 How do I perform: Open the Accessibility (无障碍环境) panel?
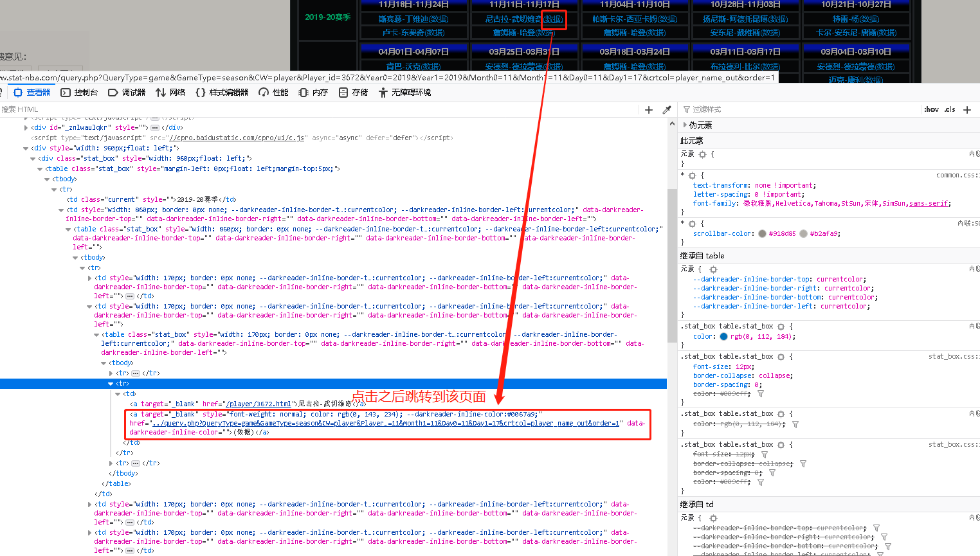click(x=404, y=93)
